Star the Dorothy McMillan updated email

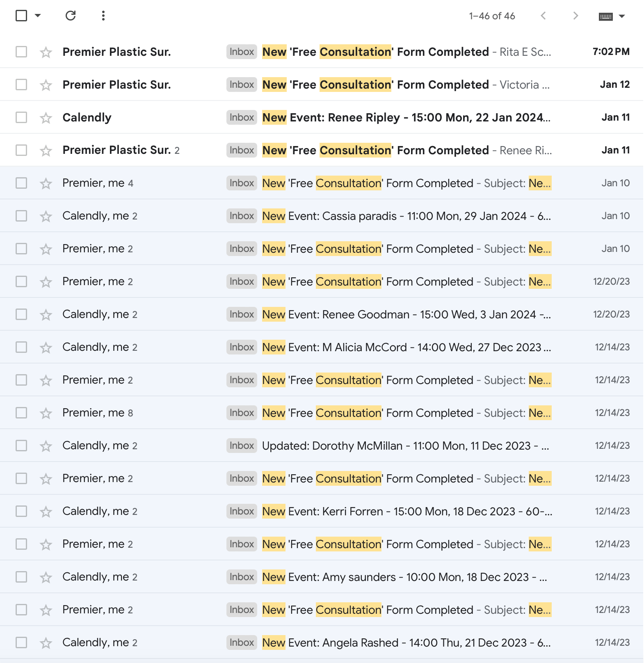pos(46,446)
